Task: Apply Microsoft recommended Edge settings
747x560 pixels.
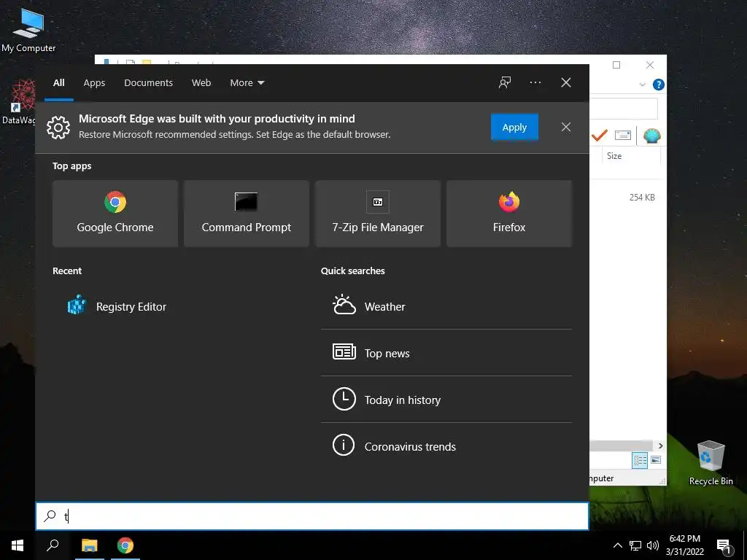Action: (514, 127)
